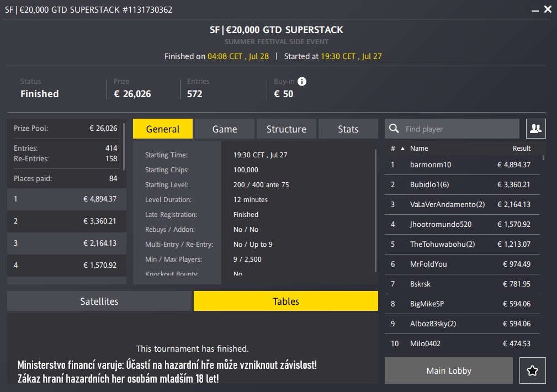
Task: Sort the list by Name column
Action: 419,149
